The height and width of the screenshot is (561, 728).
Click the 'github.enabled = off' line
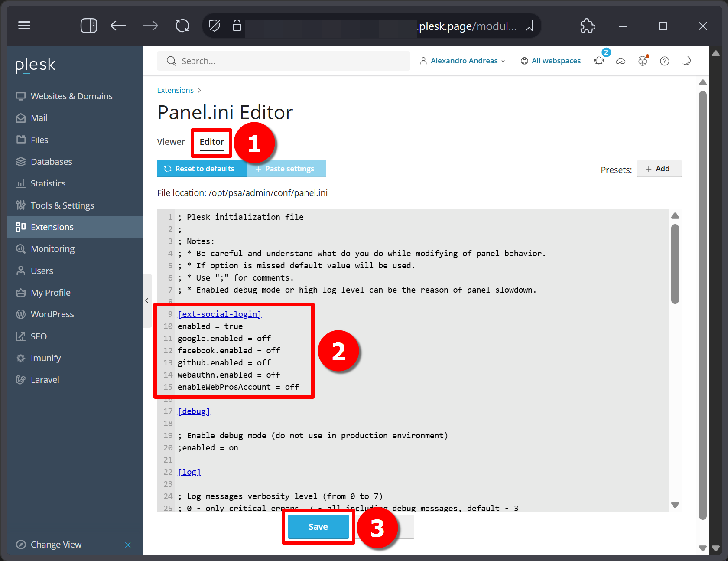pos(224,362)
